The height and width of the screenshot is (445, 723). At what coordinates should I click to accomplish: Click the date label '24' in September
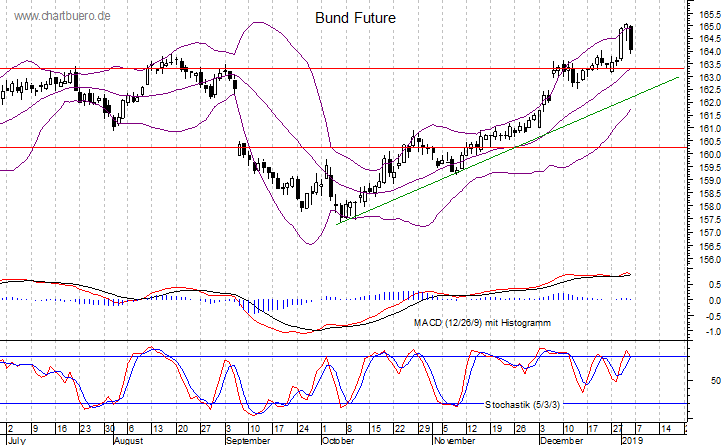click(303, 429)
